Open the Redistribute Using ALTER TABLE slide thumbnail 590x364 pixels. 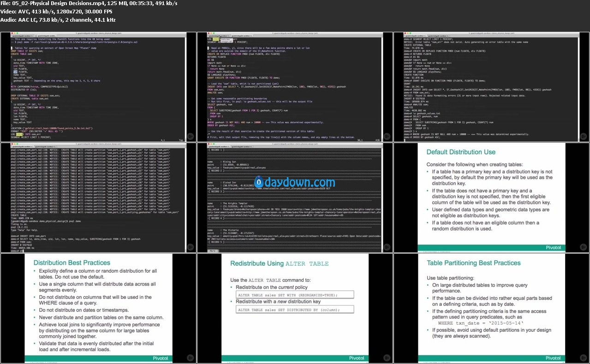click(x=295, y=308)
